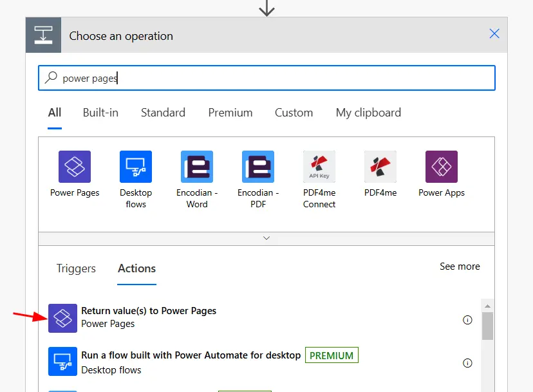Switch to the Premium tab
The image size is (533, 392).
[230, 113]
